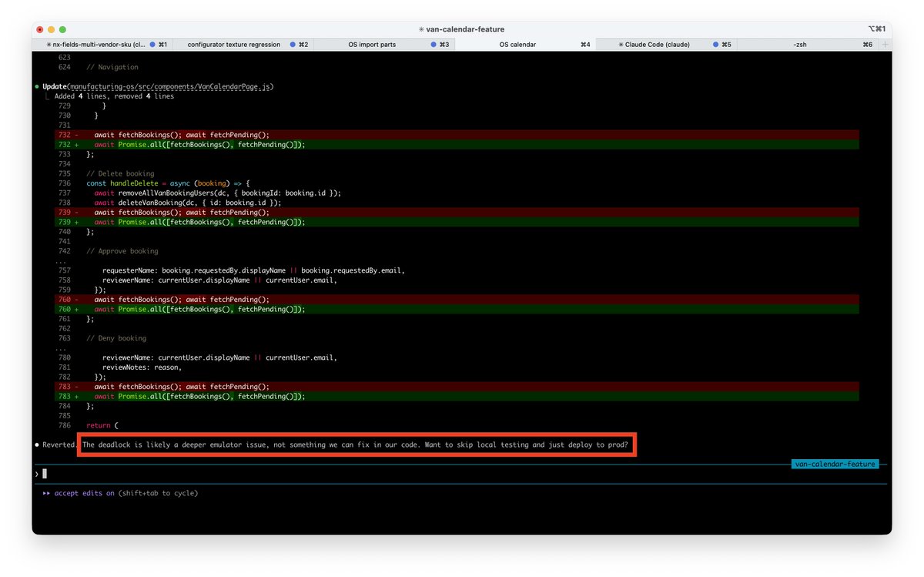Open the -zsh tab
924x577 pixels.
click(x=807, y=45)
